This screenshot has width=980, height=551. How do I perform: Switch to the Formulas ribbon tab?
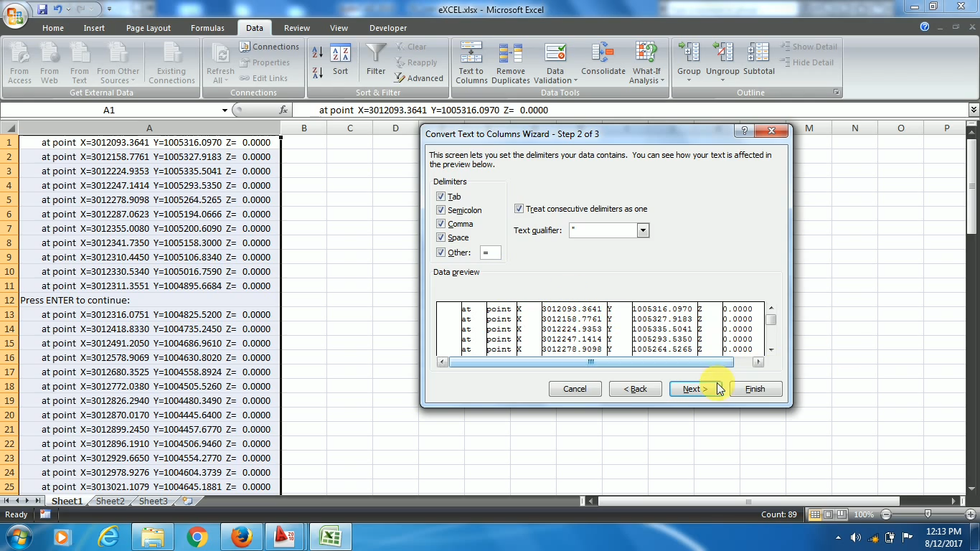[208, 28]
